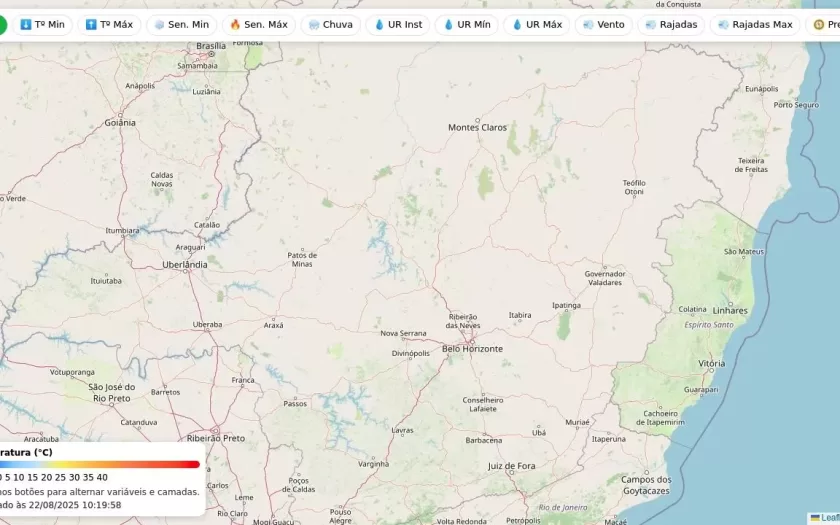Viewport: 840px width, 525px height.
Task: Select the Tº Min temperature layer
Action: click(42, 25)
